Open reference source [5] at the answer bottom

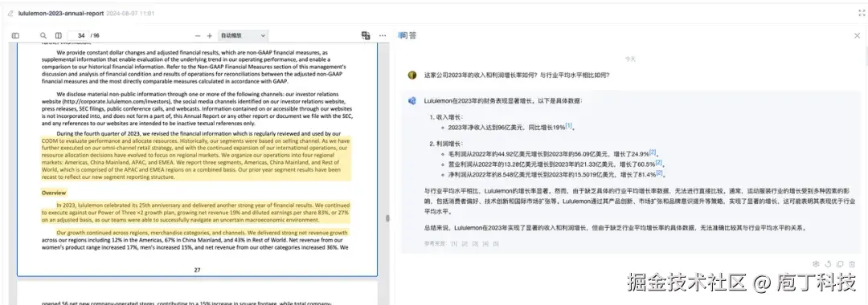pos(496,243)
